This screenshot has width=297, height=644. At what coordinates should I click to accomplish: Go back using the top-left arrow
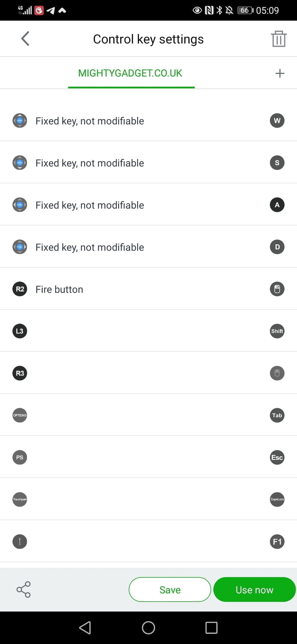25,39
